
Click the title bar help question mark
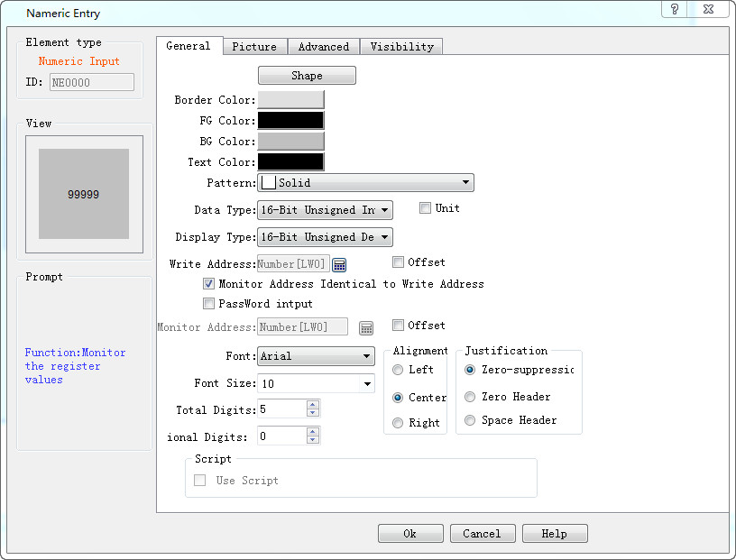coord(674,11)
